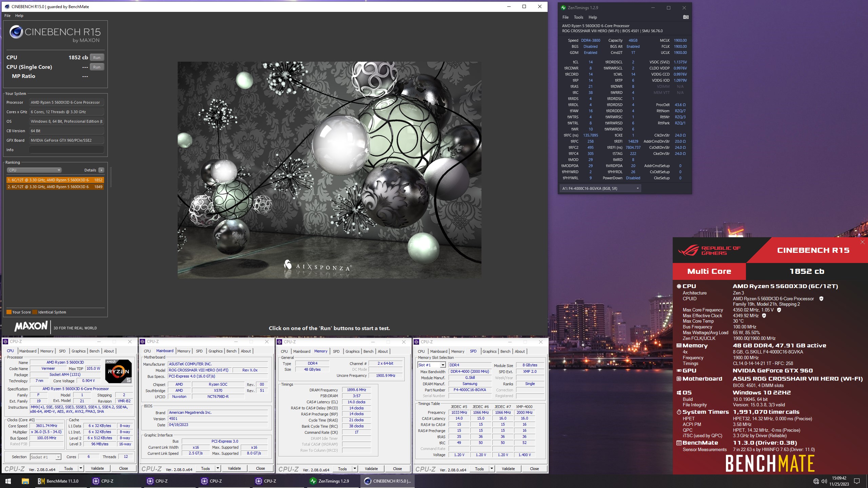Click the Identical System legend swatch
Image resolution: width=868 pixels, height=488 pixels.
pyautogui.click(x=35, y=312)
